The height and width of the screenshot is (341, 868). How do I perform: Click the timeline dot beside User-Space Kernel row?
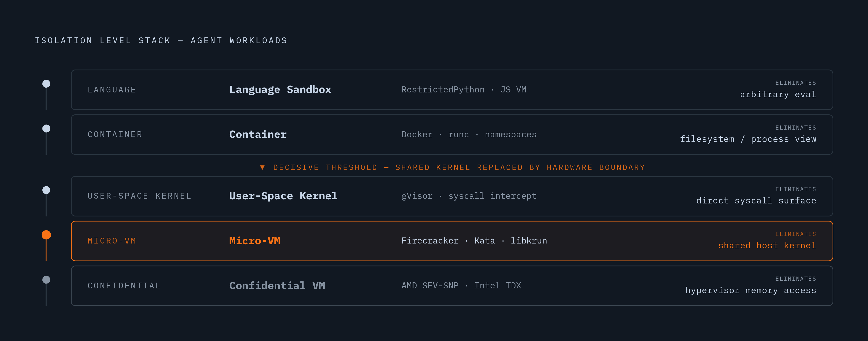(46, 190)
